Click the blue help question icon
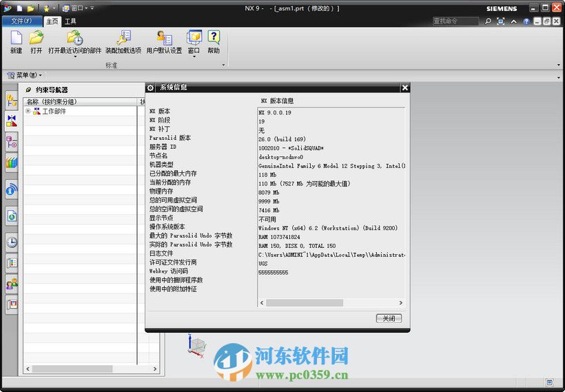 click(x=526, y=21)
